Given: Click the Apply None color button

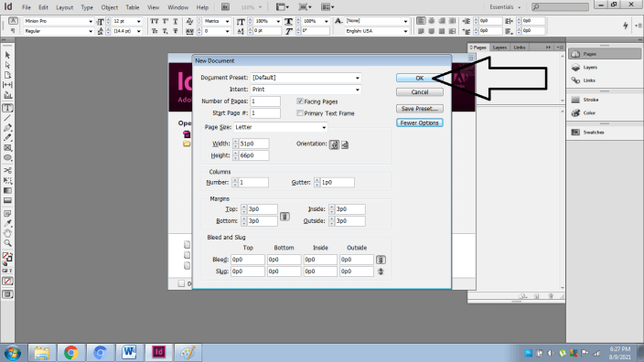Looking at the screenshot, I should (7, 282).
